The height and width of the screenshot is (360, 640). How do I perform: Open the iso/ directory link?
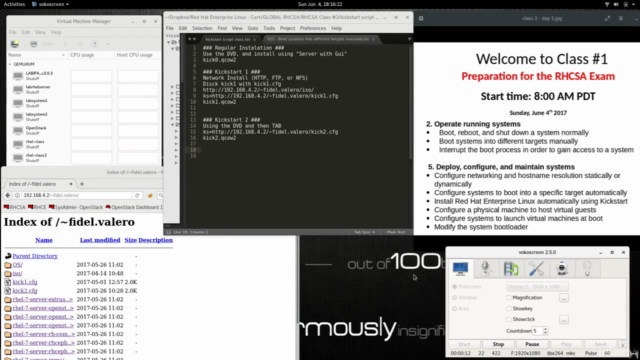(x=17, y=273)
